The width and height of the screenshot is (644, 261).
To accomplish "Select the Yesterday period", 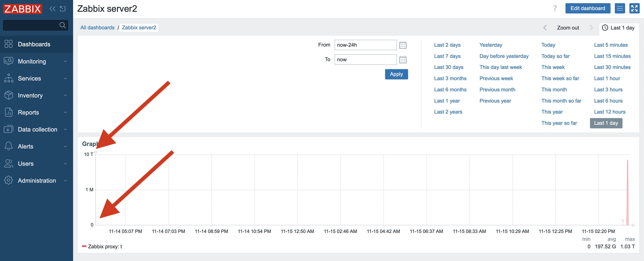I will tap(491, 45).
